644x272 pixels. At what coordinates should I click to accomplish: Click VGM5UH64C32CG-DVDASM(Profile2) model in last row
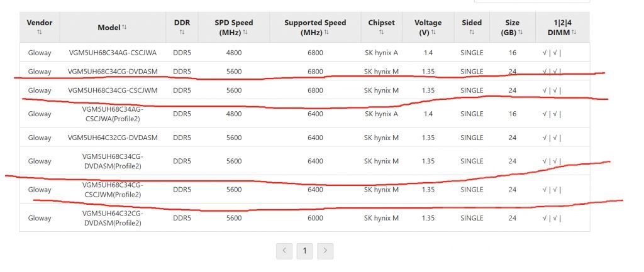[113, 218]
